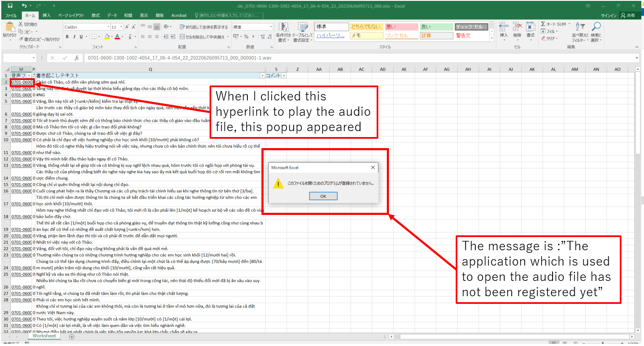This screenshot has width=644, height=346.
Task: Open the データ (Data) ribbon tab
Action: pos(112,15)
